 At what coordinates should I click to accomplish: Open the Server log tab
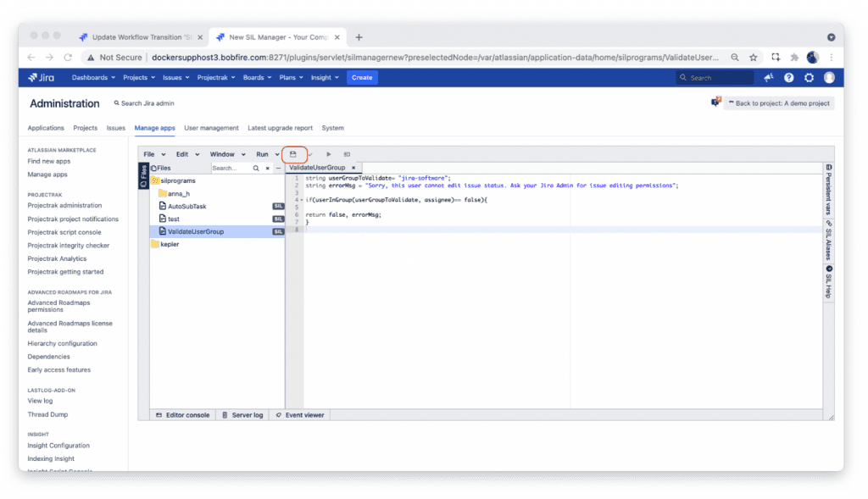(242, 415)
